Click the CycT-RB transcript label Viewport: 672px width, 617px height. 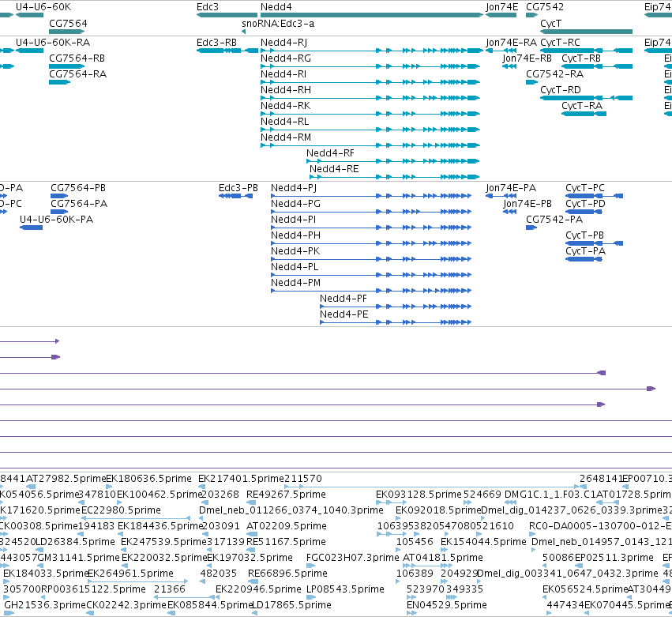click(581, 58)
